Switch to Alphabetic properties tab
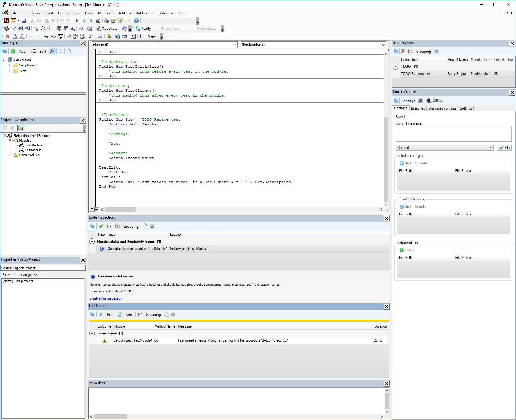The image size is (516, 420). 10,274
